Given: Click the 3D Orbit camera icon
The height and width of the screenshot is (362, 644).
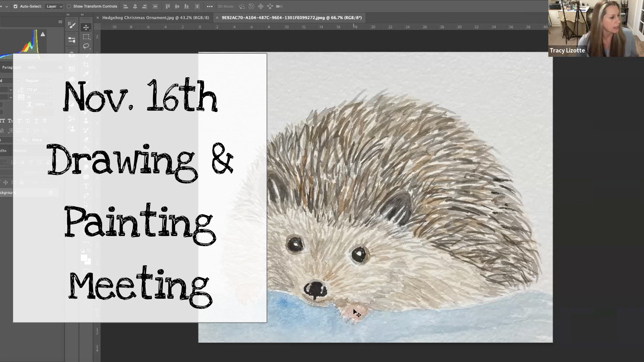Looking at the screenshot, I should [x=242, y=6].
